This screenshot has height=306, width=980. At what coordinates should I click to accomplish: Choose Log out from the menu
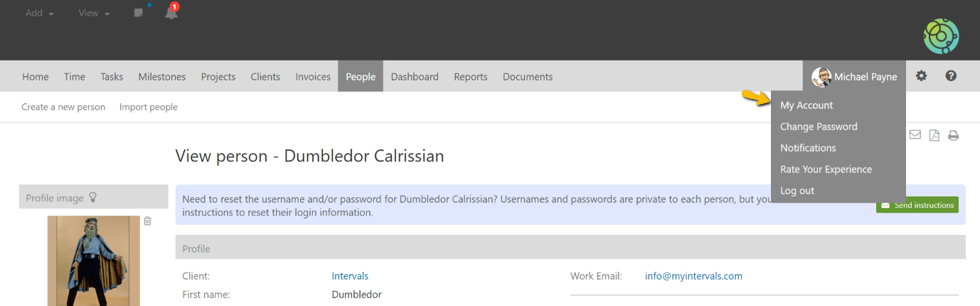[797, 191]
